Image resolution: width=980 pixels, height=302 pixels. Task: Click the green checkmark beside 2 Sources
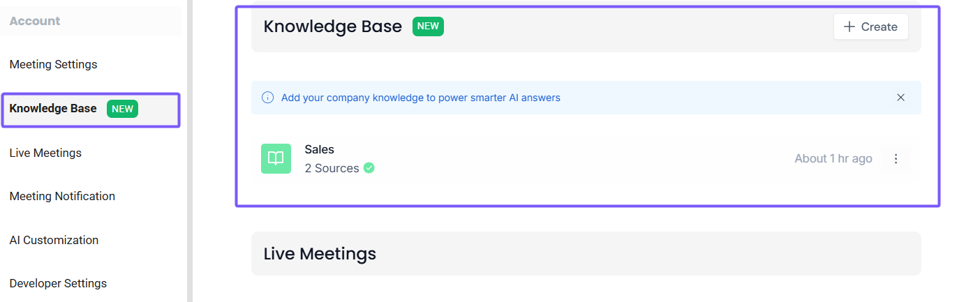click(x=369, y=168)
